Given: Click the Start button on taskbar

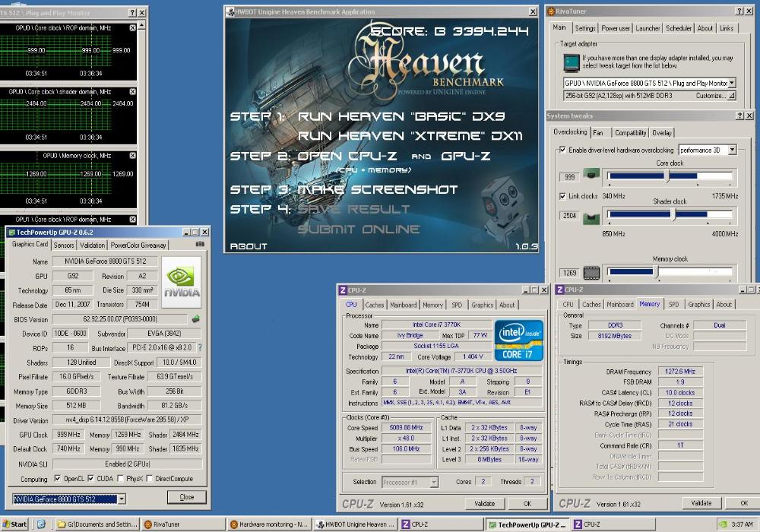Looking at the screenshot, I should click(15, 524).
